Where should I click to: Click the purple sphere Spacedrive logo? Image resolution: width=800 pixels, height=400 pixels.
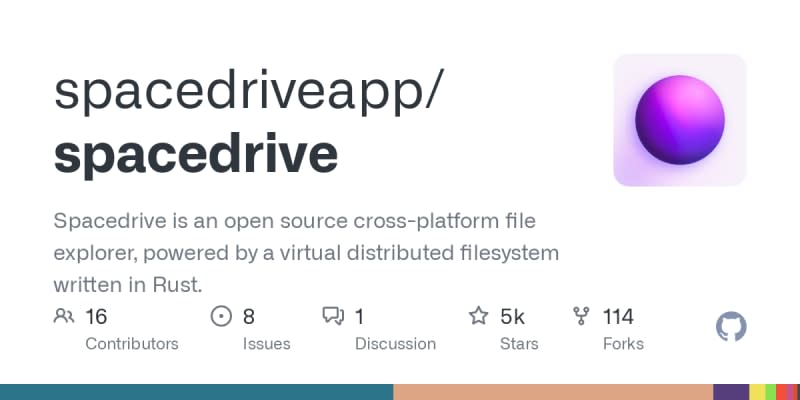679,120
